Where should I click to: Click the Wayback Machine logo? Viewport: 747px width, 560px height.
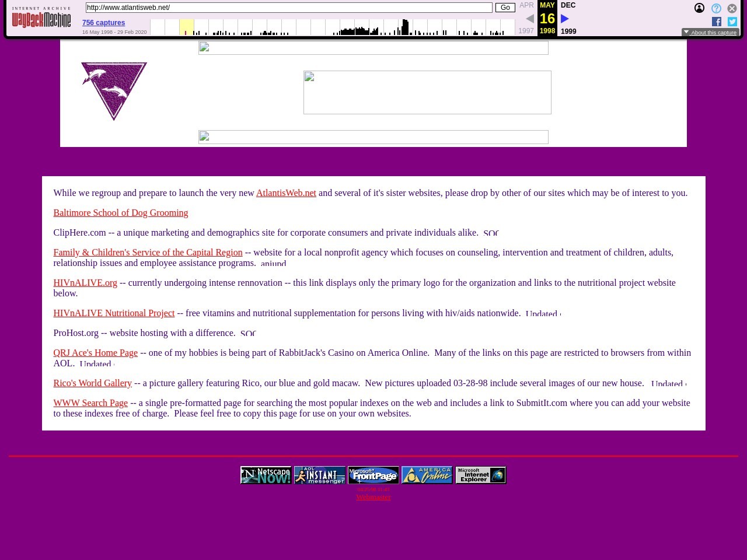[x=41, y=18]
